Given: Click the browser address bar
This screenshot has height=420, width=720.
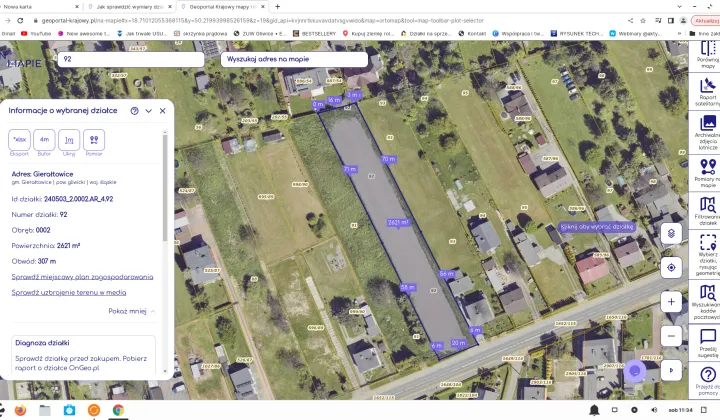Looking at the screenshot, I should click(262, 21).
